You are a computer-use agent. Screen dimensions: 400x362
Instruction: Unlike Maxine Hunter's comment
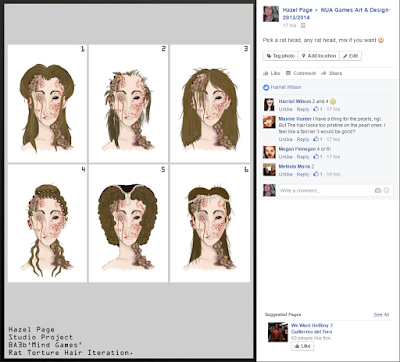click(286, 139)
